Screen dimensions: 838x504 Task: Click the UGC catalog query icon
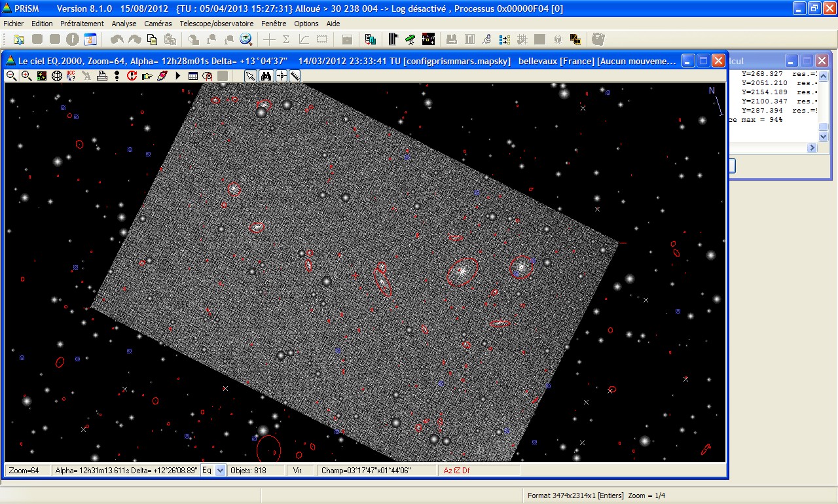tap(71, 76)
